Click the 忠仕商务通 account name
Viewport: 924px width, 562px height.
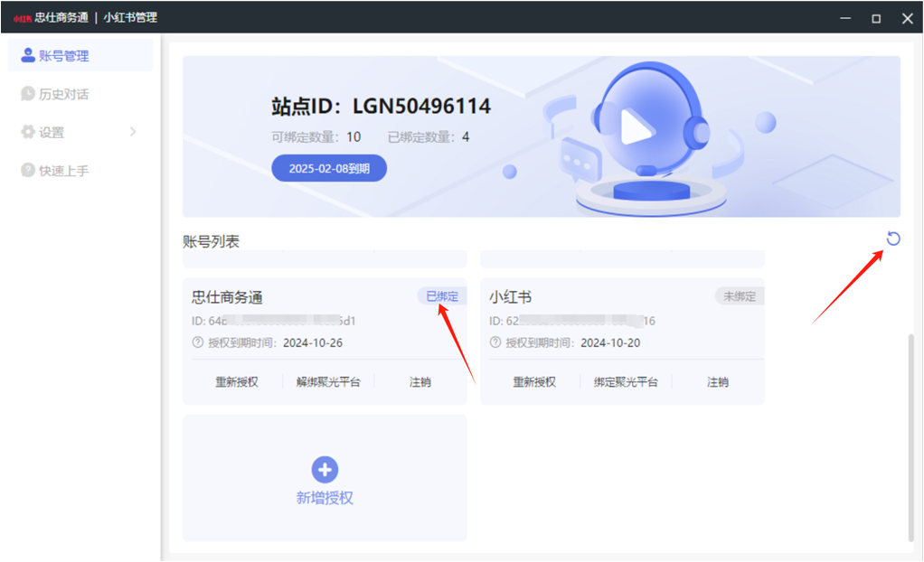click(x=228, y=297)
